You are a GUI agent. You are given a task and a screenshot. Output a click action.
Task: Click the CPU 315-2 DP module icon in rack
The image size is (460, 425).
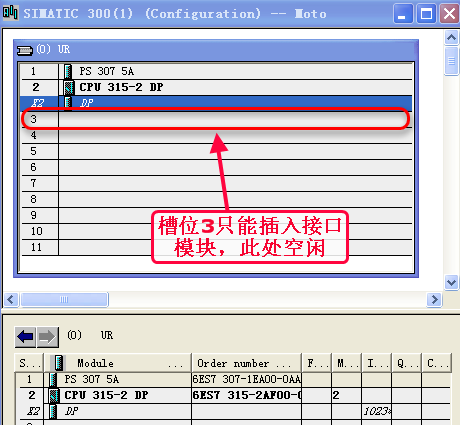69,87
